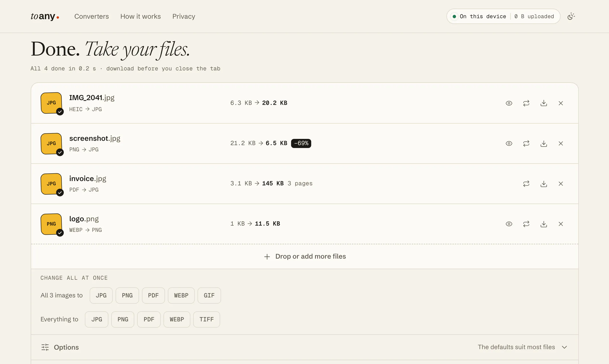Expand the Options section chevron

(564, 347)
